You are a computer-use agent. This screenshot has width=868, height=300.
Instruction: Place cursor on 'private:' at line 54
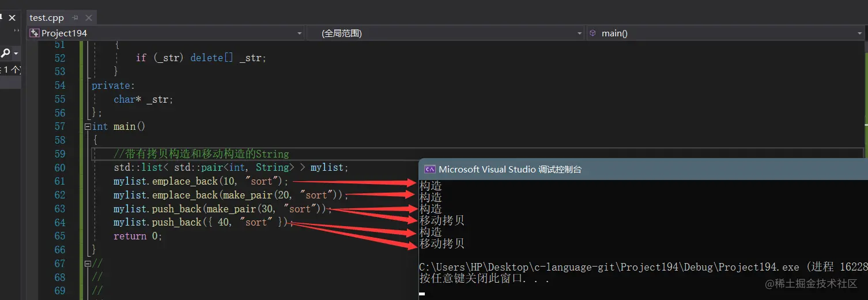(113, 85)
